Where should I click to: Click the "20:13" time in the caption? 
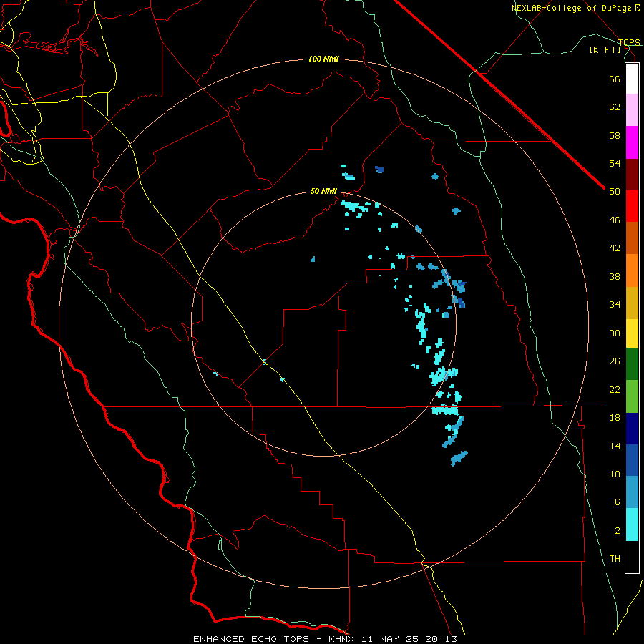(x=441, y=639)
